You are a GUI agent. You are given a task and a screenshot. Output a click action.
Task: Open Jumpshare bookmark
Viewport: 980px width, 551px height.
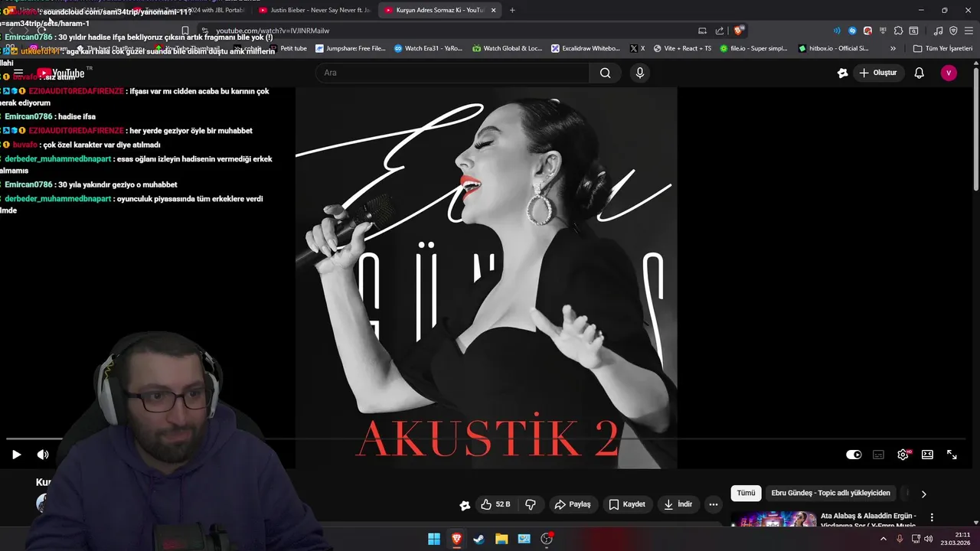pos(350,48)
